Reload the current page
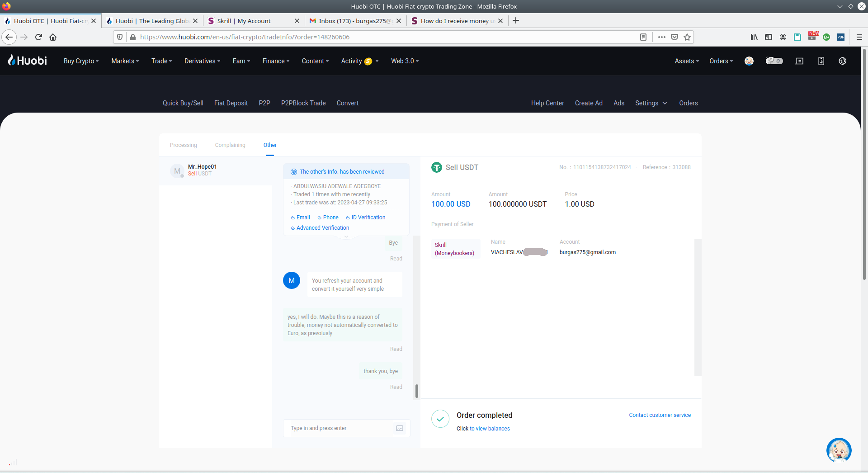Viewport: 868px width, 473px height. coord(38,37)
